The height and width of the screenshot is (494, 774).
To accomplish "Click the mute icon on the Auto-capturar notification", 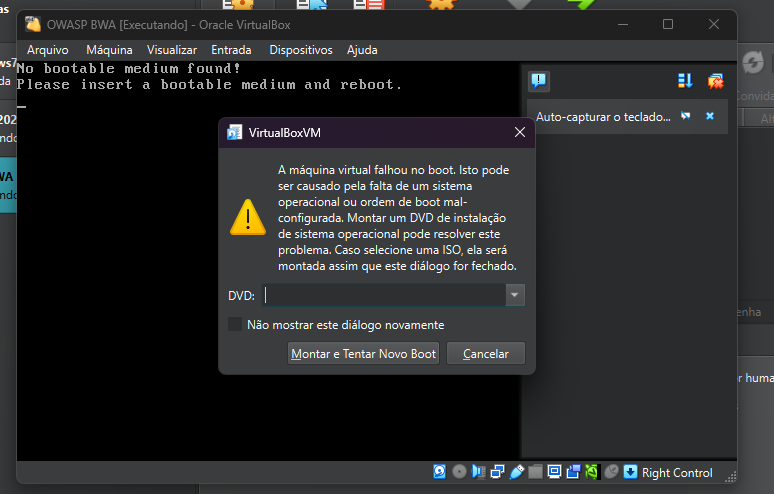I will (x=685, y=116).
